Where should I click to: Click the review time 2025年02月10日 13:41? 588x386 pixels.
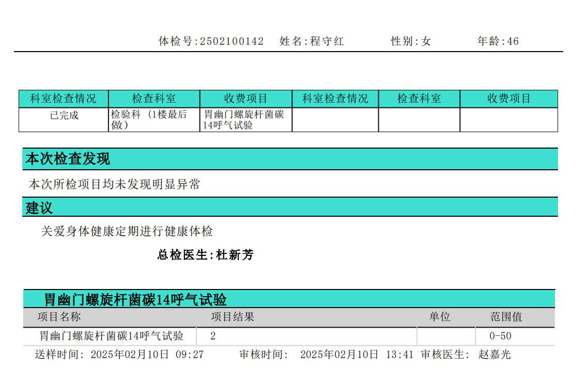(x=357, y=355)
